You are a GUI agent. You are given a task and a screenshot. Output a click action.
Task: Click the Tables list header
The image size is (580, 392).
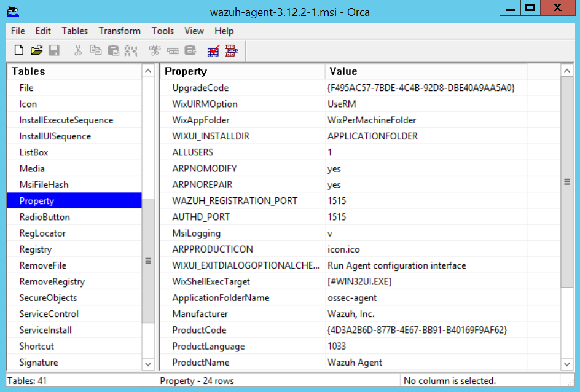tap(74, 71)
